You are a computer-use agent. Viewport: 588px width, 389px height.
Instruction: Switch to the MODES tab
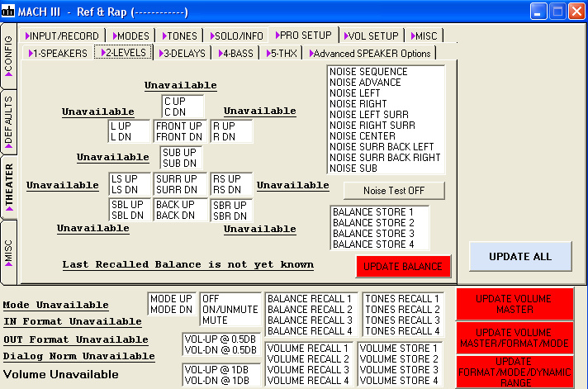coord(130,36)
